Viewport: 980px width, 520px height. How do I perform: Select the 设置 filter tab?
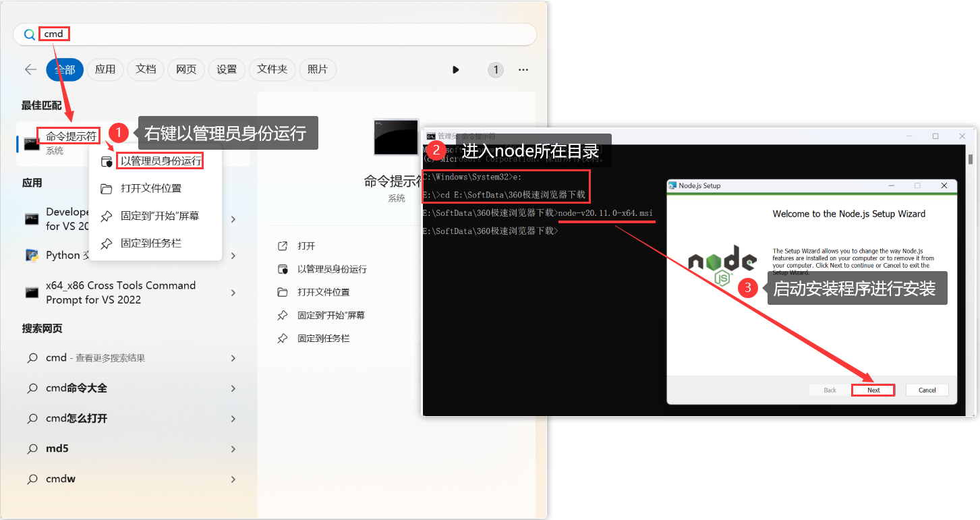pos(227,69)
